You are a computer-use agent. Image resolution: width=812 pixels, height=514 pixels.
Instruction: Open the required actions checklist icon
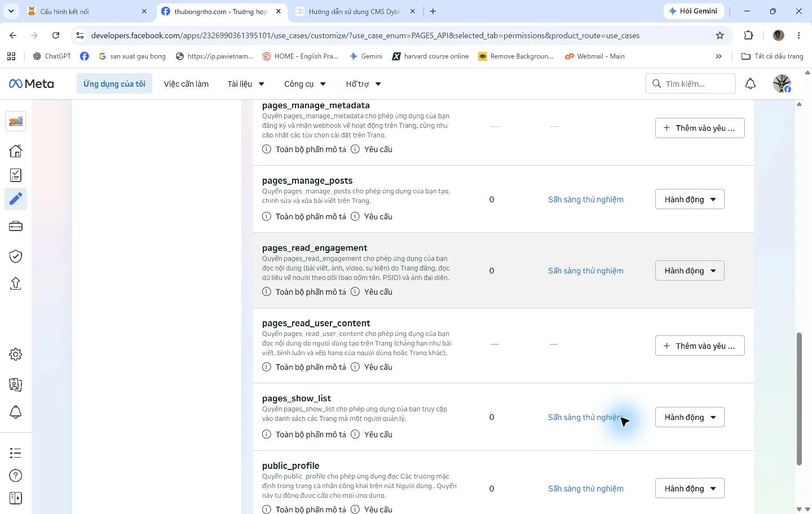coord(16,175)
